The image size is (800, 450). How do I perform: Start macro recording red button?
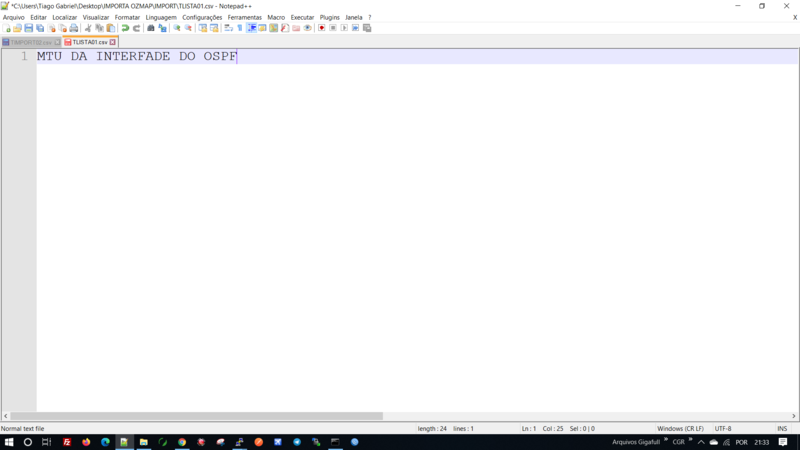pos(321,28)
